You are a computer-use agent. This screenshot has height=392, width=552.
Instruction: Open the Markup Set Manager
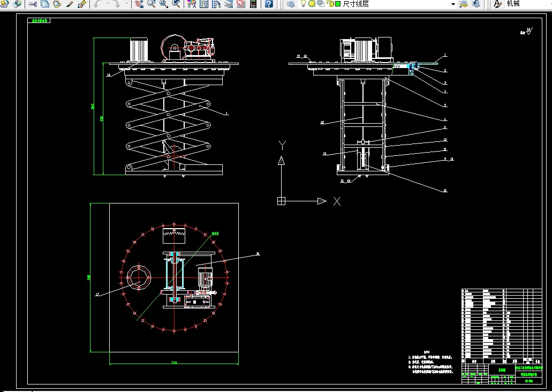[x=241, y=4]
